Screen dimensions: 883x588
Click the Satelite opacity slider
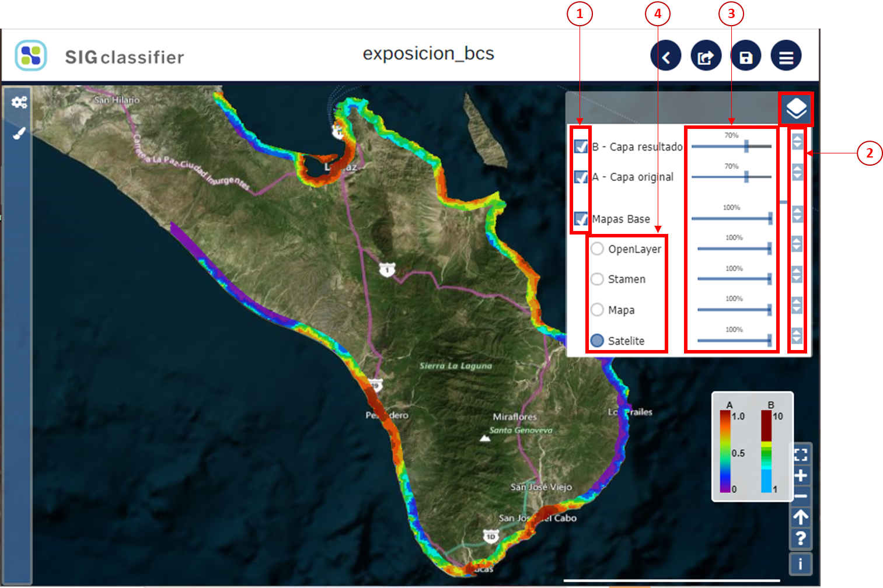click(x=734, y=340)
